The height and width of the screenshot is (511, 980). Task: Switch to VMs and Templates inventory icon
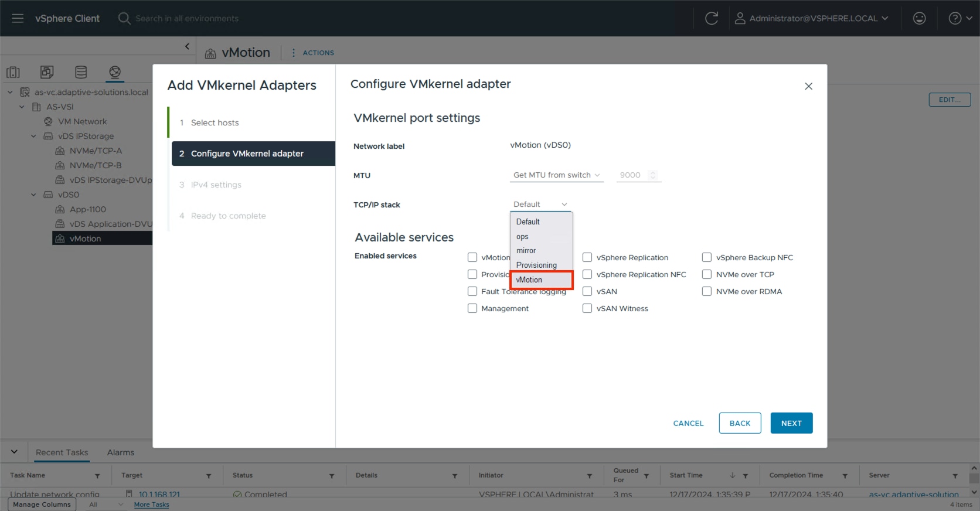(x=47, y=72)
